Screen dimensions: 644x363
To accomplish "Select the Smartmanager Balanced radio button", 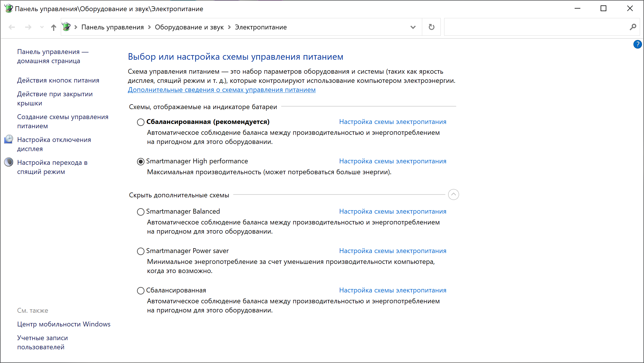I will click(141, 212).
